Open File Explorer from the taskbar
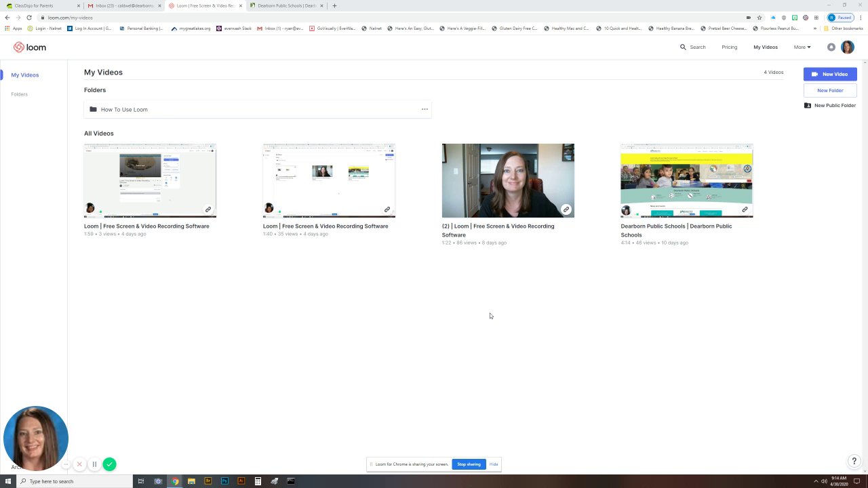 pos(191,481)
